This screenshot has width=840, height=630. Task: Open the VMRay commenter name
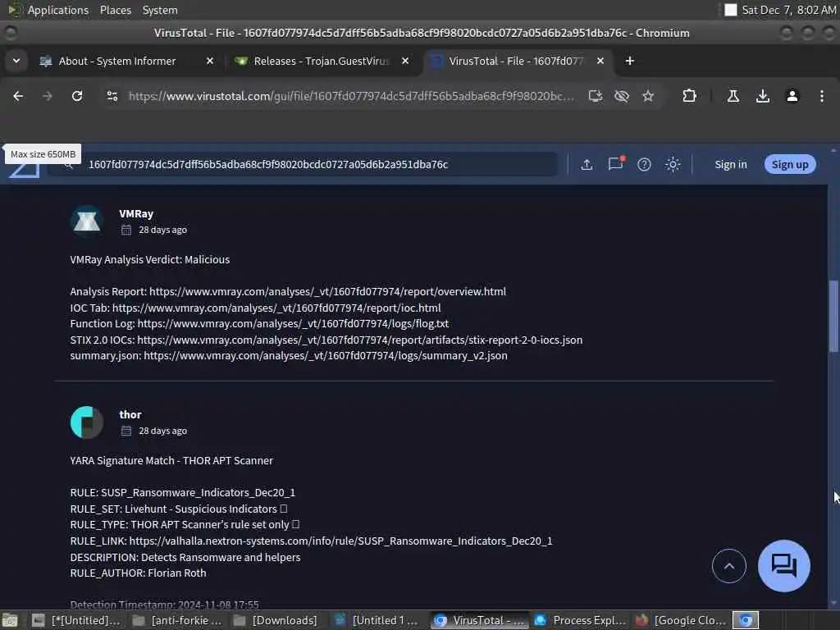coord(136,214)
